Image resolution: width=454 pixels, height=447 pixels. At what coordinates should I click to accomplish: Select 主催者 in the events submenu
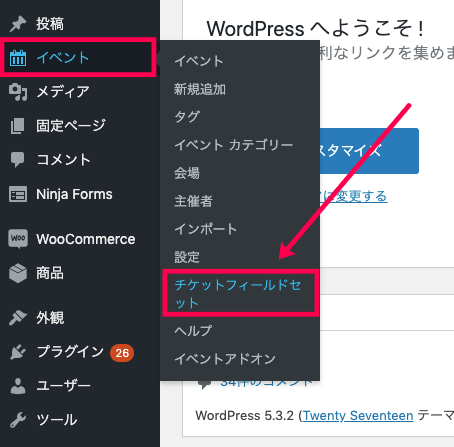[193, 201]
